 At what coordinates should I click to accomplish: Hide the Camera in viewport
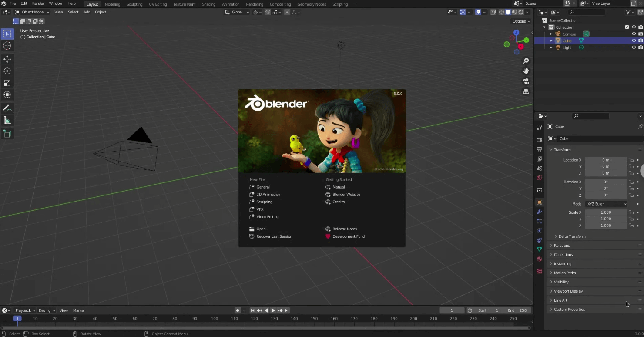coord(634,34)
